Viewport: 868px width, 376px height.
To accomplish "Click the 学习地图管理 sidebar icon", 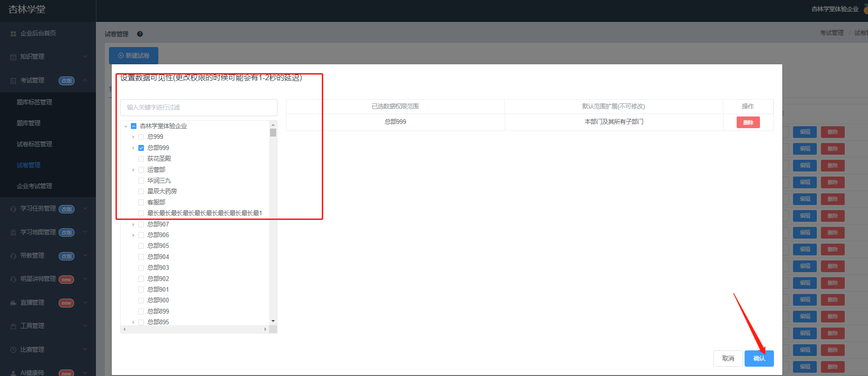I will [x=13, y=232].
